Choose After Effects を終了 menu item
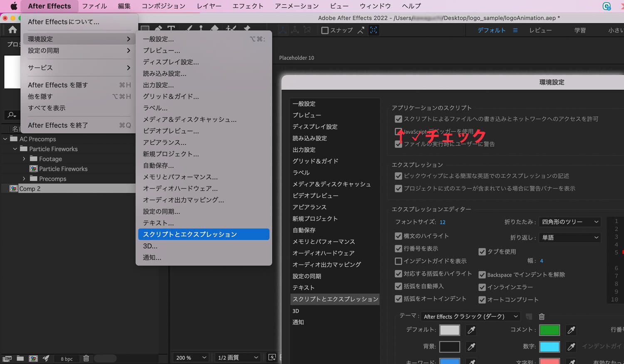 coord(79,125)
